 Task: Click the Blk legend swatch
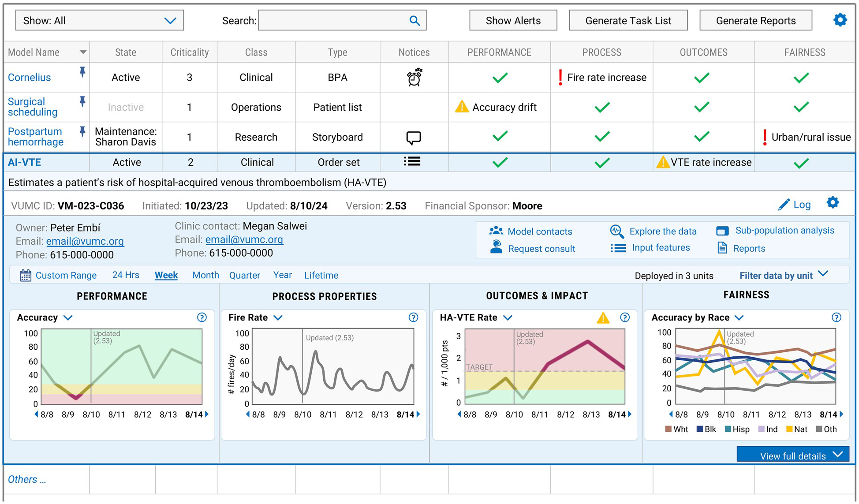point(699,429)
